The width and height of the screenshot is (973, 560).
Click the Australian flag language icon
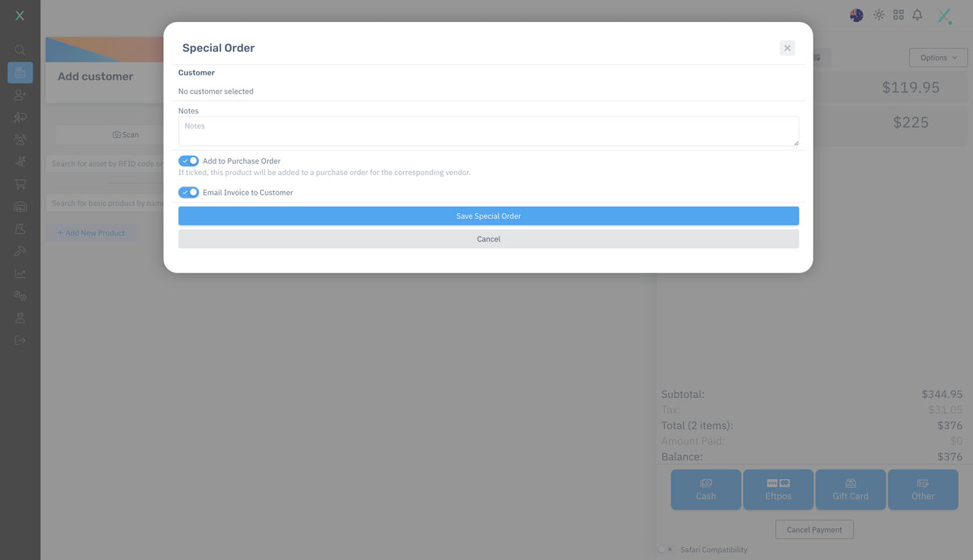coord(856,15)
